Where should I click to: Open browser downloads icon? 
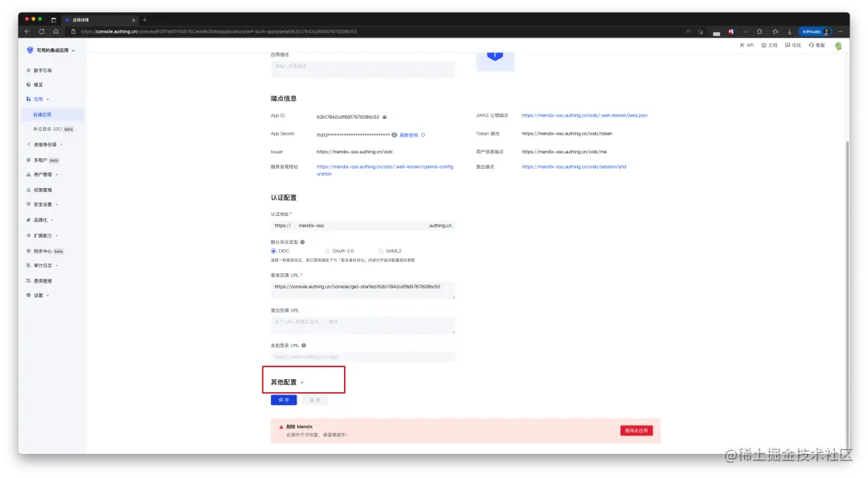789,31
